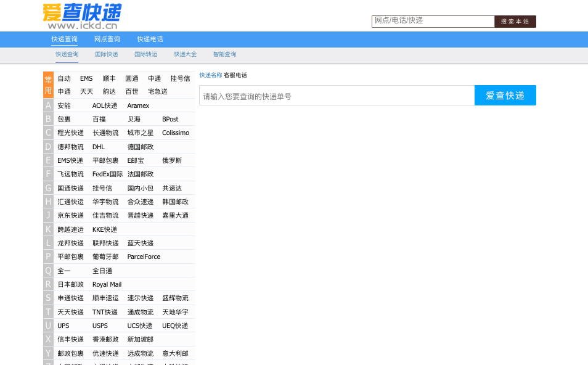The height and width of the screenshot is (365, 588).
Task: Click the 搜索本站 search button
Action: [x=515, y=21]
